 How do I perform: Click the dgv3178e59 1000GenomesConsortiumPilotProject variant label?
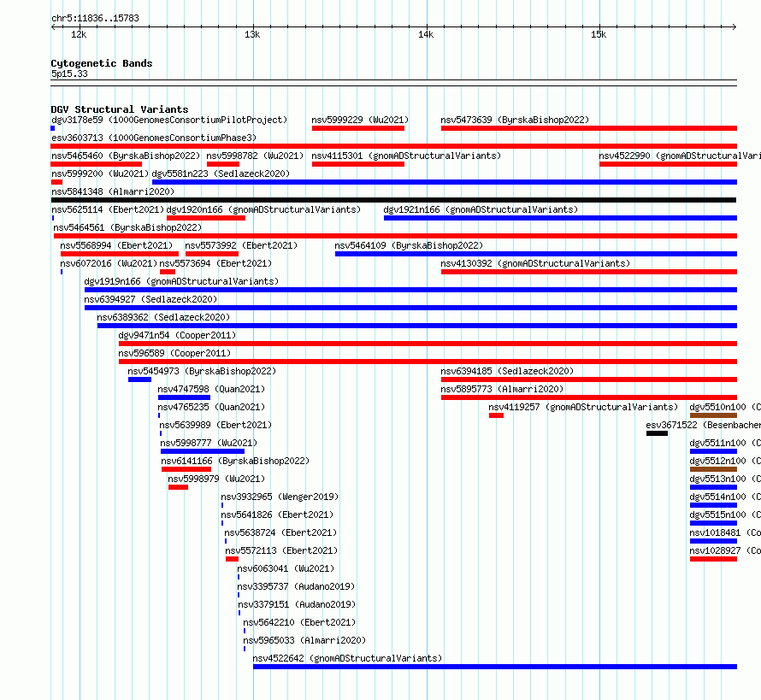[169, 120]
